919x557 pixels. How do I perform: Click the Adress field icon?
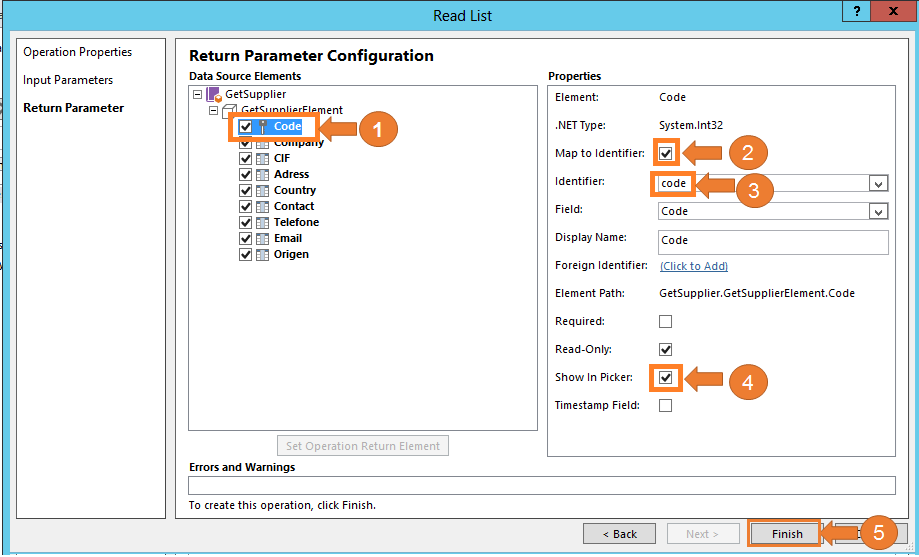[x=262, y=174]
